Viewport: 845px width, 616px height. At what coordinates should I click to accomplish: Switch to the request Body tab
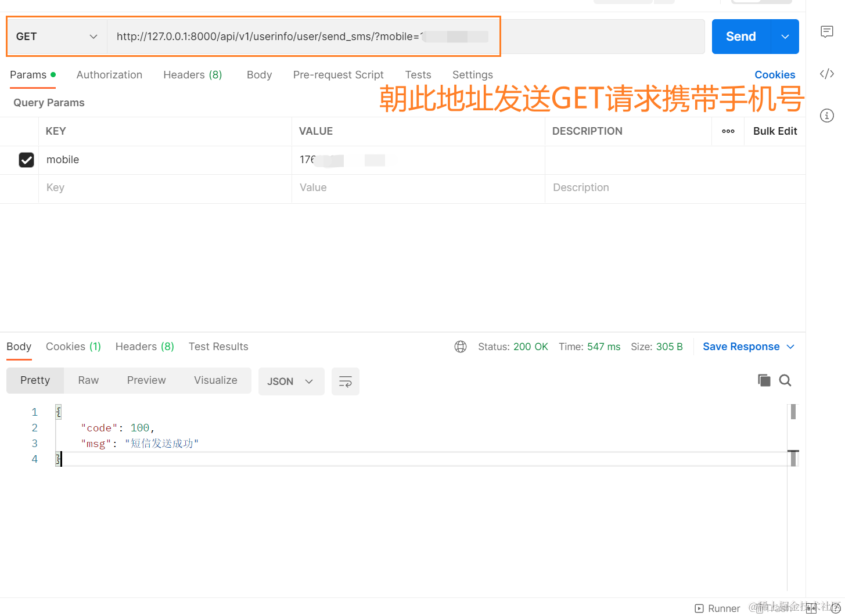coord(259,75)
